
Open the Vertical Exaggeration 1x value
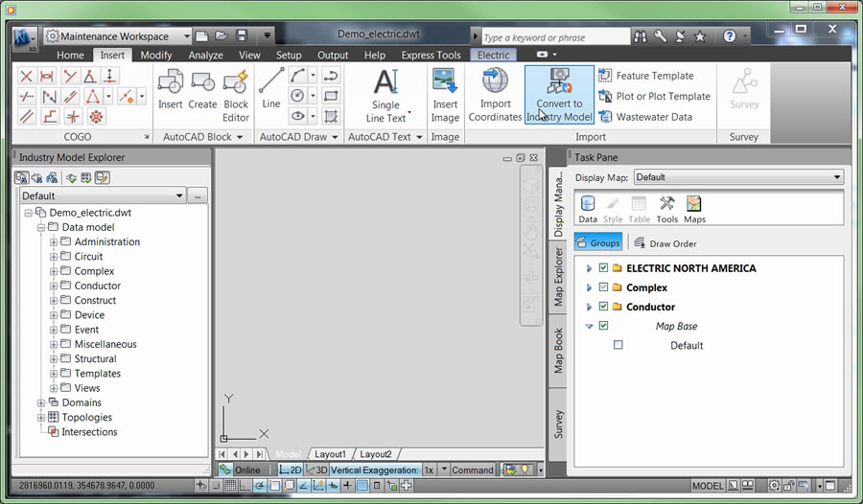[x=429, y=470]
